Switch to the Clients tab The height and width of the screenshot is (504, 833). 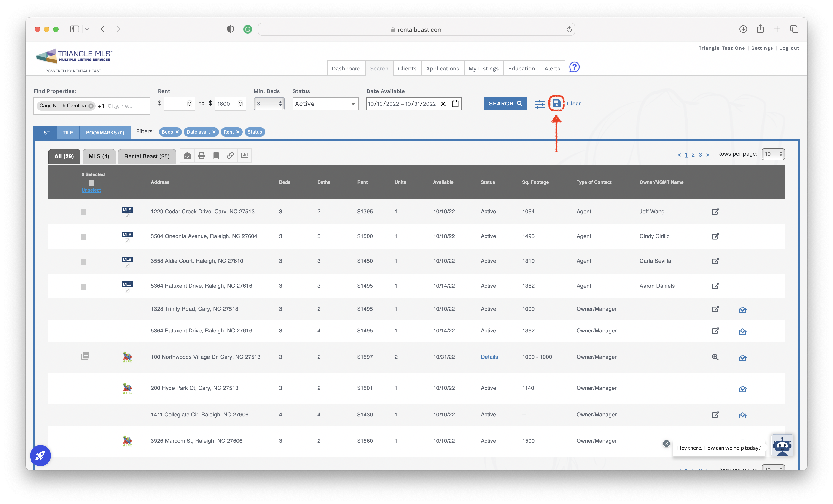coord(407,68)
